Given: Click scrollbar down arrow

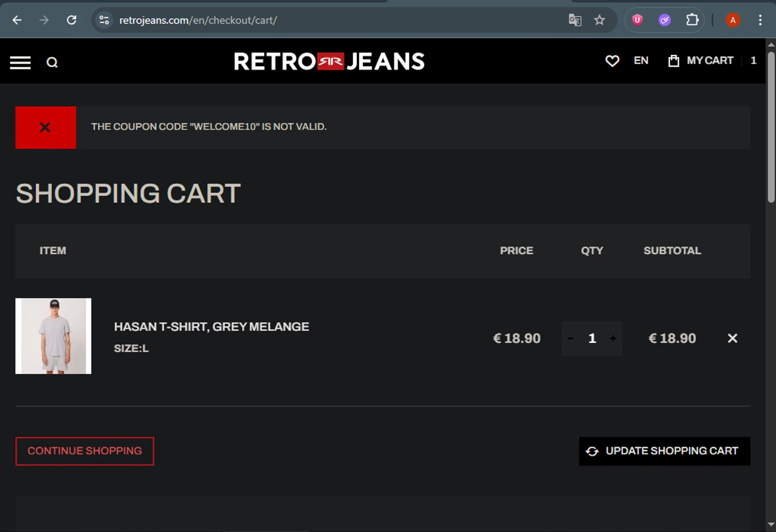Looking at the screenshot, I should tap(771, 524).
